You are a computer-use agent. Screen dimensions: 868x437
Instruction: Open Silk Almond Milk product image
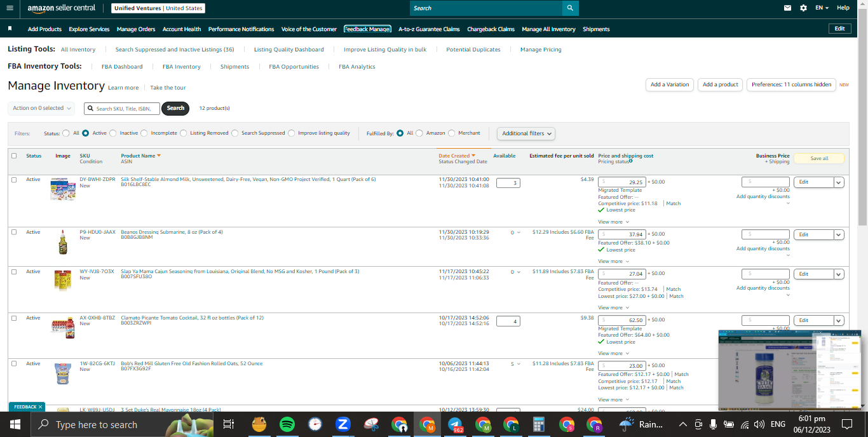[x=63, y=189]
